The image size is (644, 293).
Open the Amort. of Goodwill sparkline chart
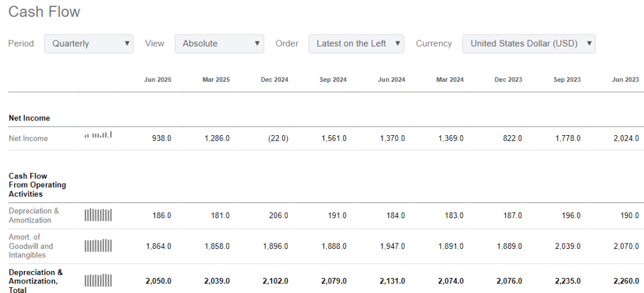(x=98, y=246)
